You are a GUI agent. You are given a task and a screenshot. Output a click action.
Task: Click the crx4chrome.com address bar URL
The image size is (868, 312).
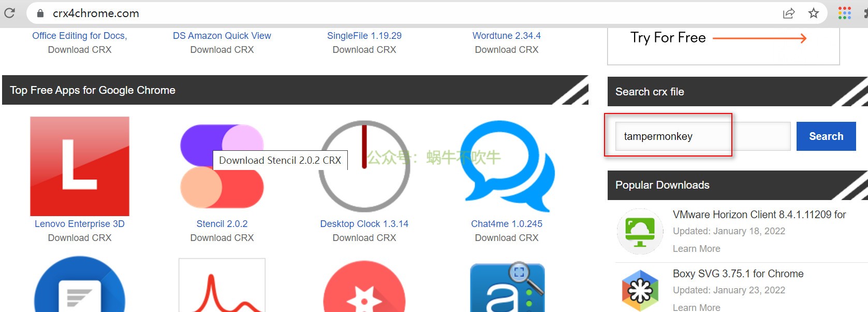tap(96, 13)
